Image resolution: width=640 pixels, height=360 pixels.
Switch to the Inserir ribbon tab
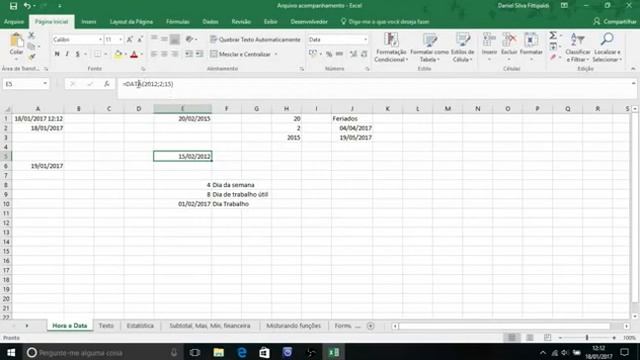point(89,22)
